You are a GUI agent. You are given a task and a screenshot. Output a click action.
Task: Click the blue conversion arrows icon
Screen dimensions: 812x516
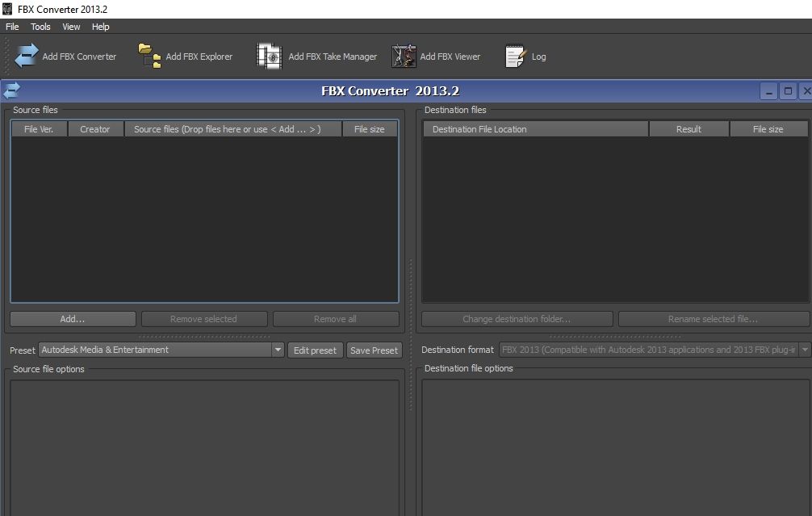pyautogui.click(x=11, y=90)
